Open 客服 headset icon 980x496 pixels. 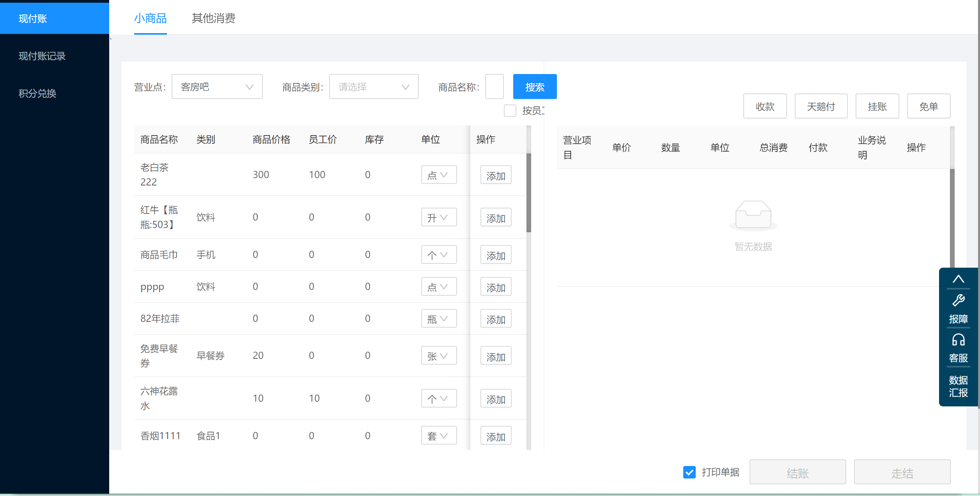pos(958,340)
